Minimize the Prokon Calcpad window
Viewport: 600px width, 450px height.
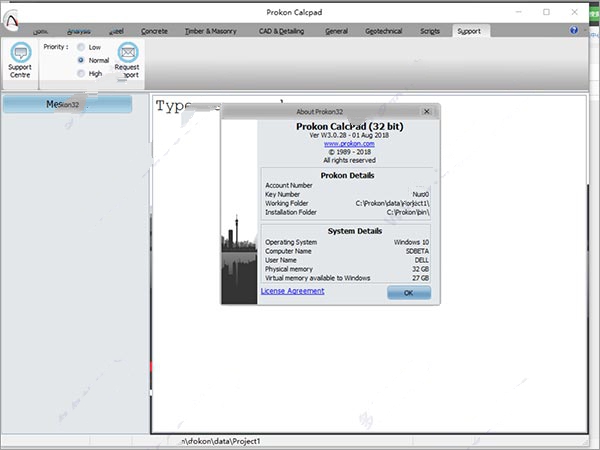tap(519, 12)
